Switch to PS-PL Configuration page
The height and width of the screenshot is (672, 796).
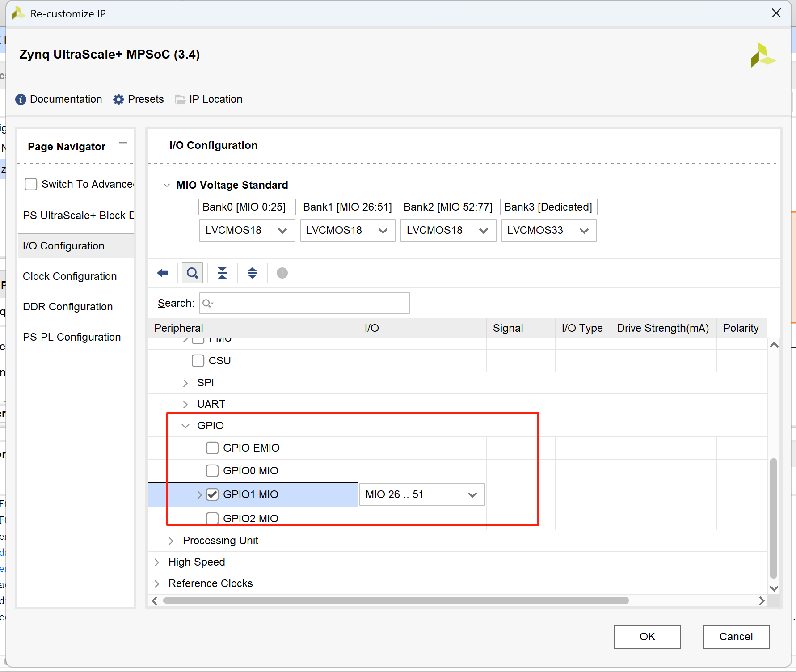point(76,337)
